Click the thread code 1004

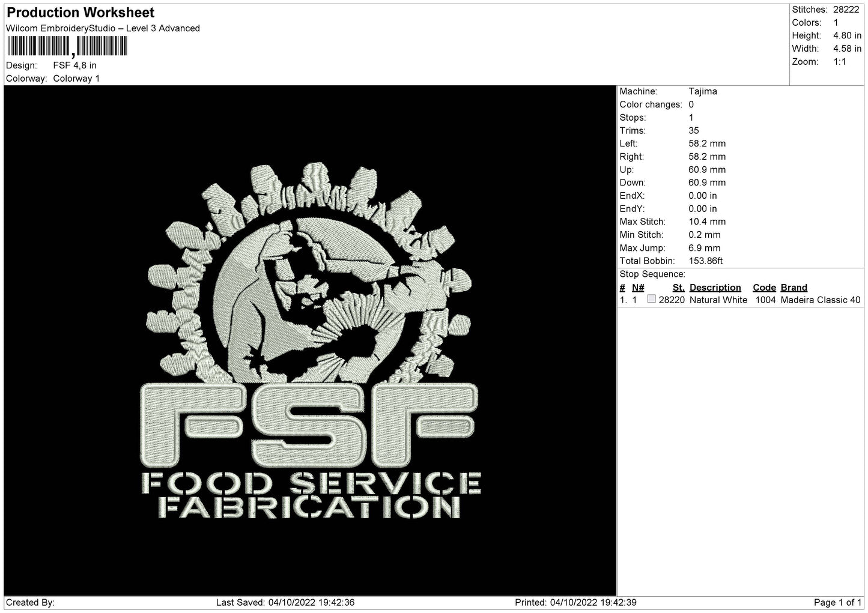pos(765,300)
